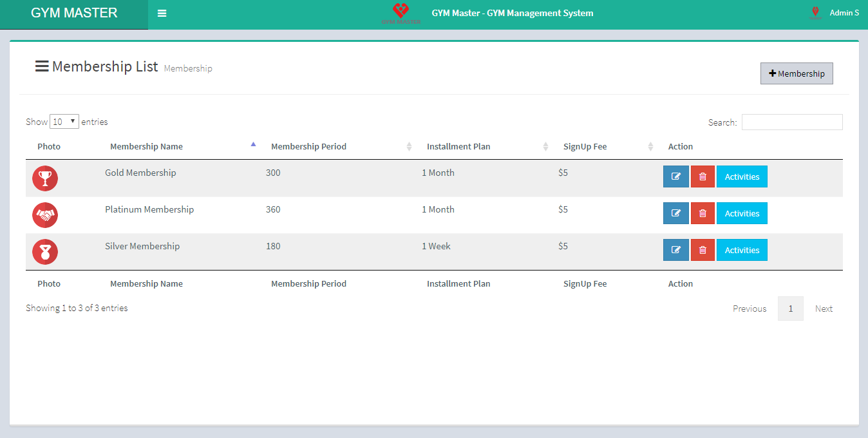Edit the Platinum Membership row
This screenshot has height=438, width=868.
(675, 213)
